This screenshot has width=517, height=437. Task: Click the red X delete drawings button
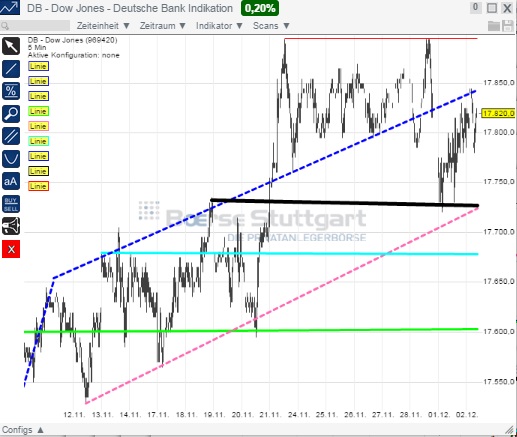pyautogui.click(x=11, y=249)
